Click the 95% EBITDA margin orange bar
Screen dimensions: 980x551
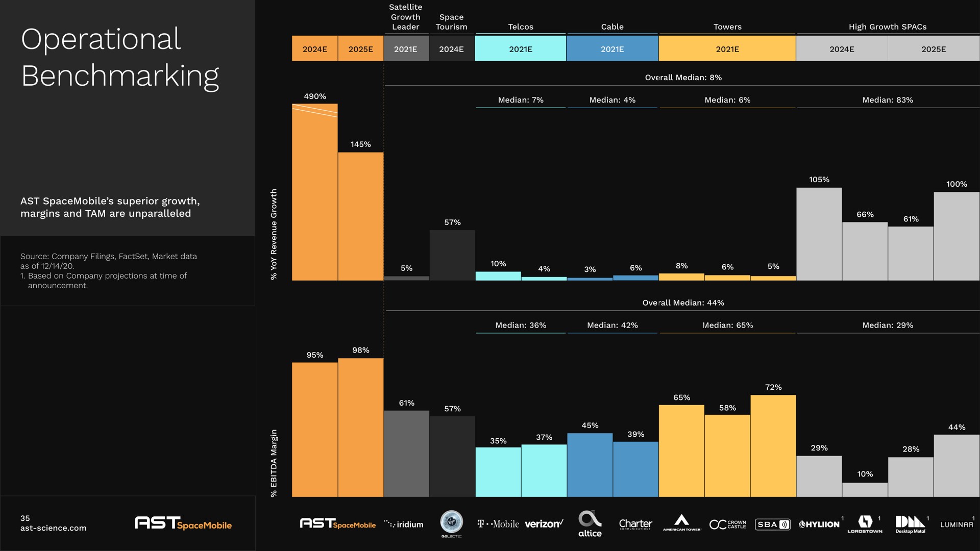[x=315, y=430]
